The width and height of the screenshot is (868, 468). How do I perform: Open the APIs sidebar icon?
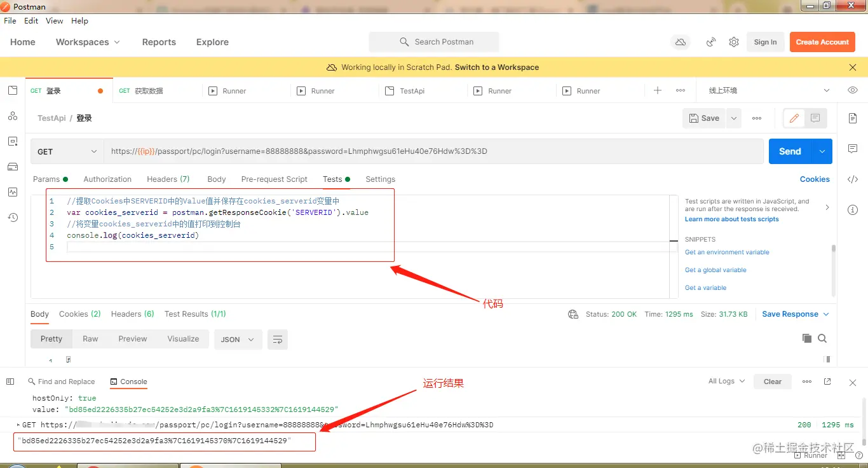(13, 116)
